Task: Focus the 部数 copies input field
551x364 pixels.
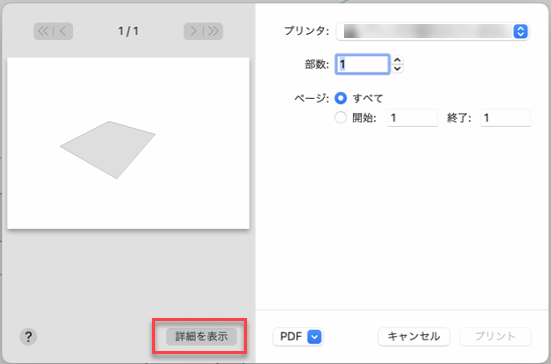Action: coord(363,64)
